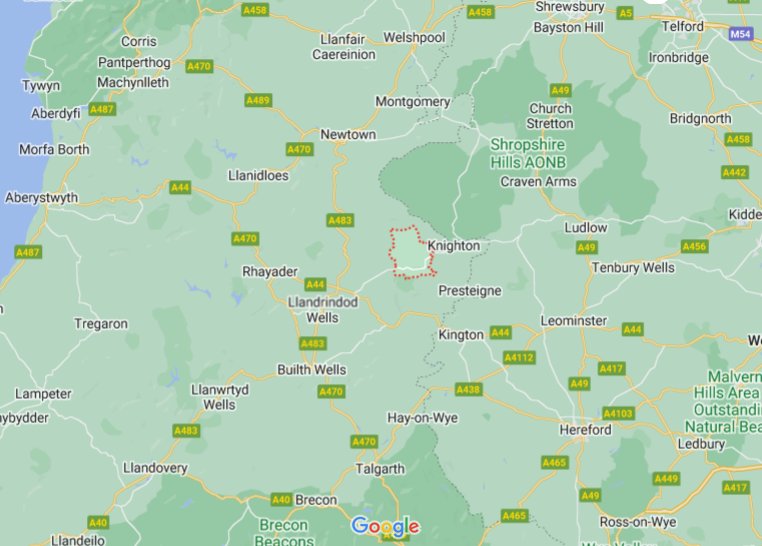The height and width of the screenshot is (546, 762).
Task: Click the A442 road shield south of Bridgnorth
Action: click(734, 172)
